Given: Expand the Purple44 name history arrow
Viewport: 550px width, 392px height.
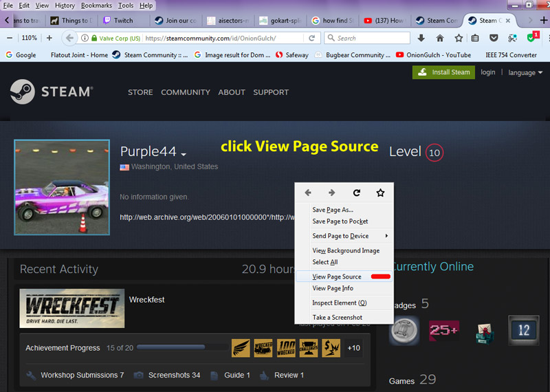Looking at the screenshot, I should (x=184, y=154).
